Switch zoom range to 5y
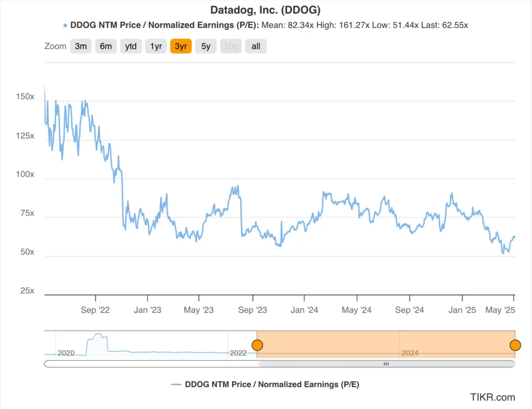Viewport: 532px width, 409px height. [206, 46]
